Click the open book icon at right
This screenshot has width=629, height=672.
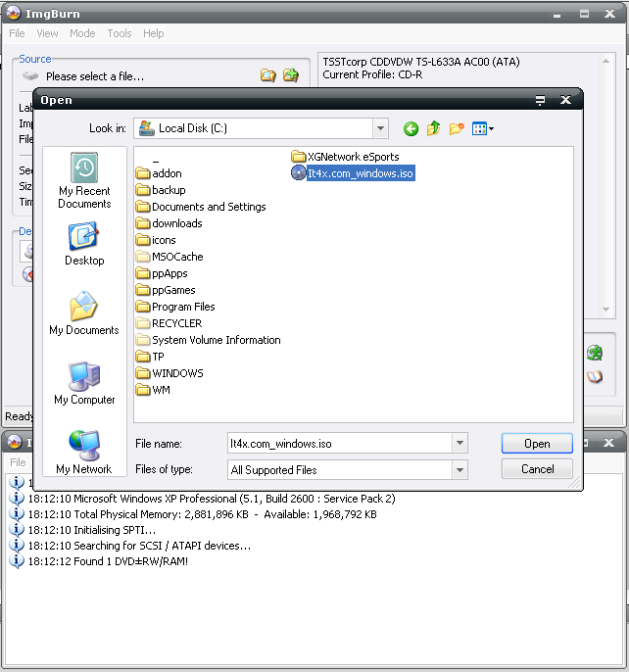click(595, 377)
